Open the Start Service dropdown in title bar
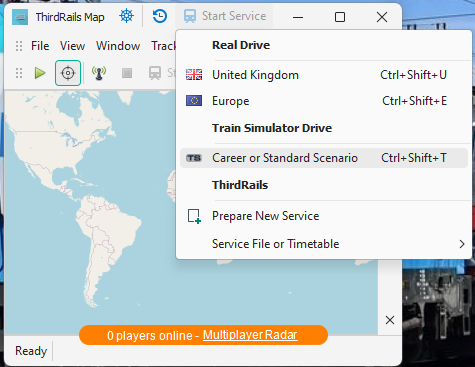Image resolution: width=475 pixels, height=367 pixels. (224, 16)
